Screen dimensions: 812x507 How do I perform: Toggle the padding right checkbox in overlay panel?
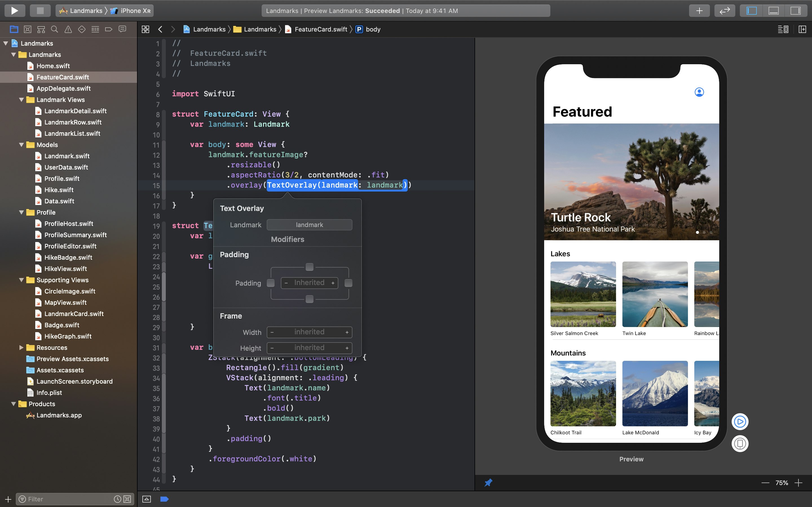tap(348, 283)
